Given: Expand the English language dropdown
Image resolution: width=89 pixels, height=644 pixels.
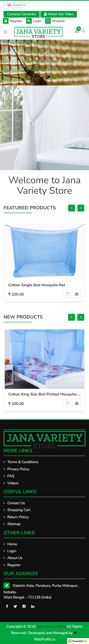Looking at the screenshot, I should click(x=17, y=5).
